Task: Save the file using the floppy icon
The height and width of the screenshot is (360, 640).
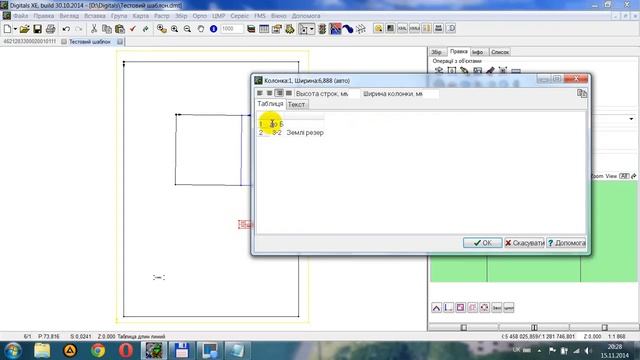Action: click(38, 29)
